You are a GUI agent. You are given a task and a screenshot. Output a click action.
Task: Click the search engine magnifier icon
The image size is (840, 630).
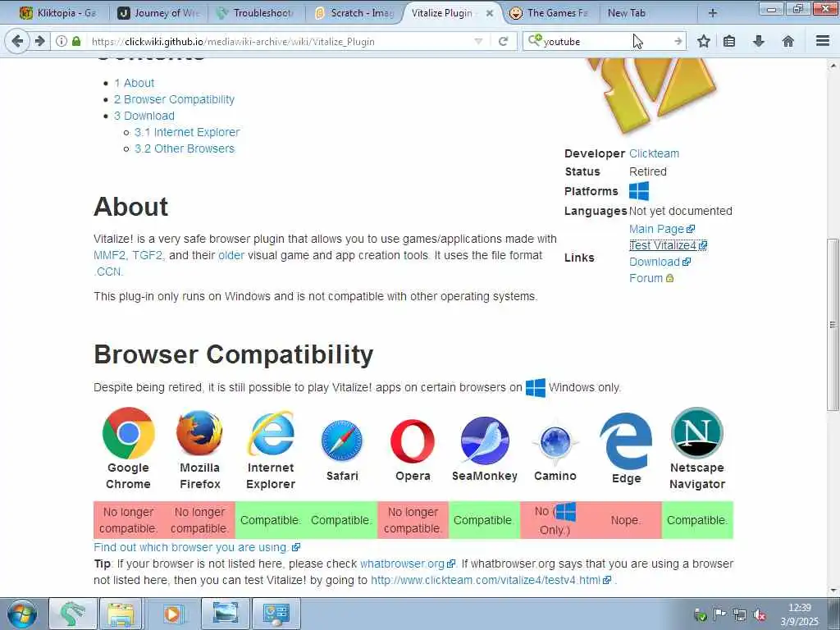[x=534, y=40]
